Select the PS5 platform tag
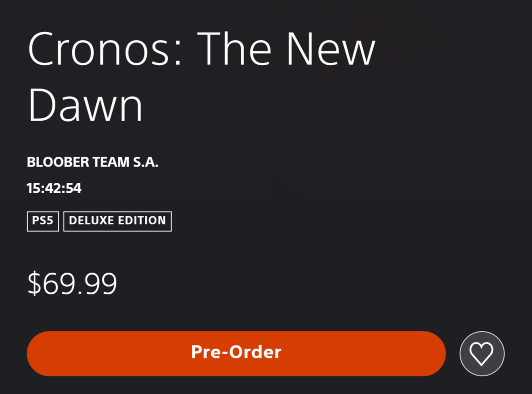Screen dimensions: 532x394 click(x=43, y=221)
